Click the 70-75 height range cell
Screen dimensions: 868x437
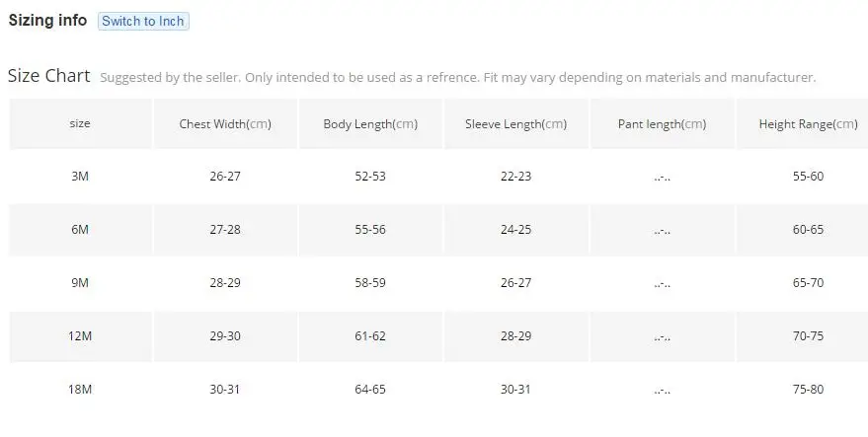808,335
